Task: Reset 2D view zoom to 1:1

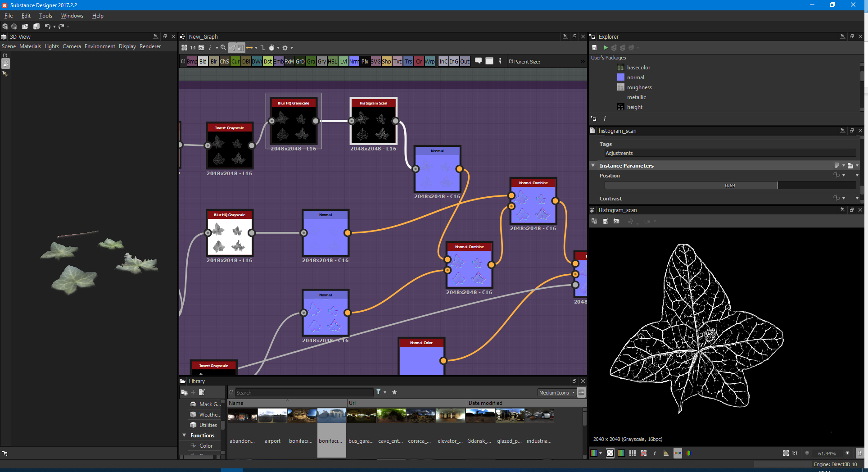Action: [x=795, y=453]
